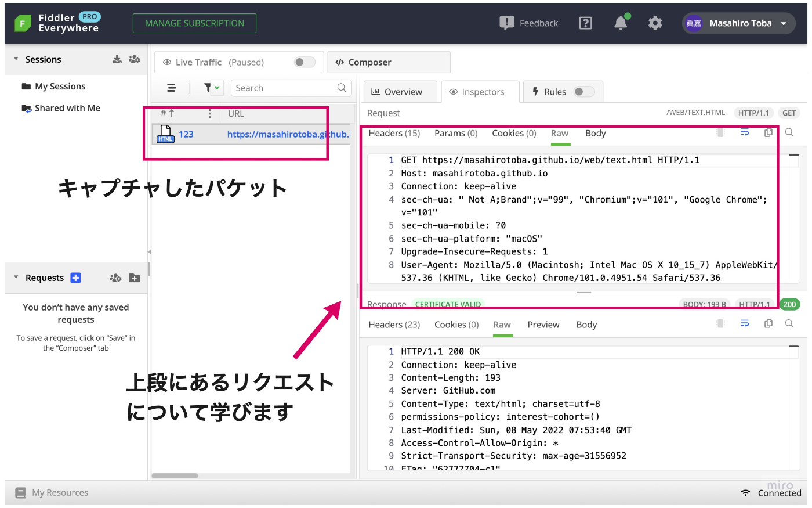Click the Feedback button label
The width and height of the screenshot is (812, 508).
tap(539, 23)
